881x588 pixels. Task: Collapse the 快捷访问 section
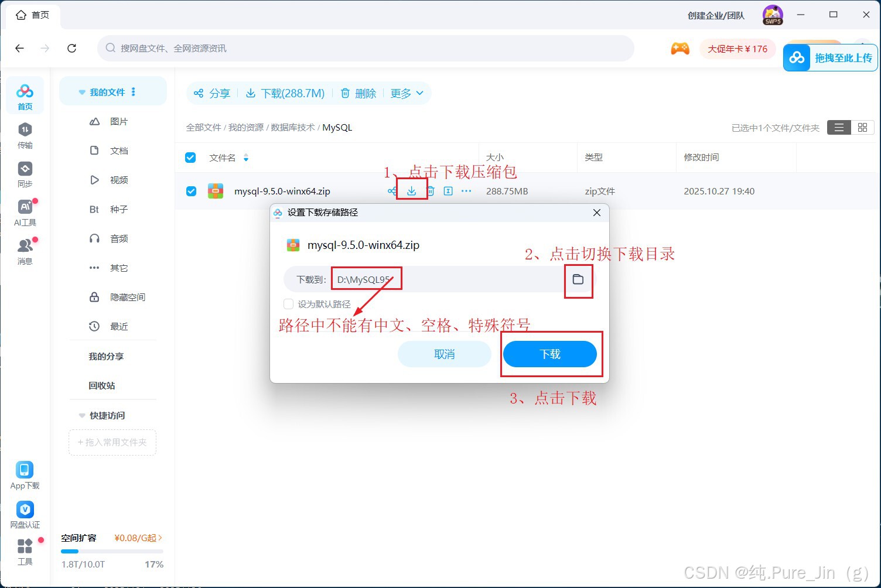coord(81,415)
